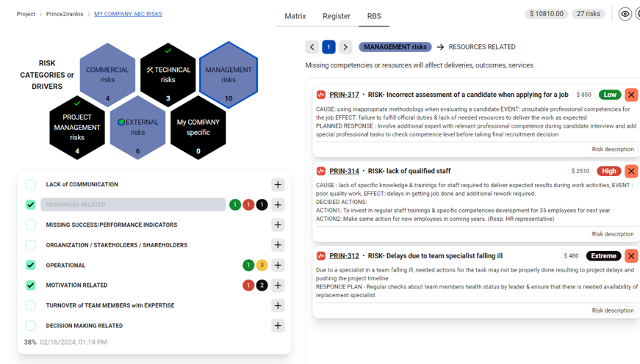
Task: Click the green count badge on OPERATIONAL row
Action: tap(248, 266)
